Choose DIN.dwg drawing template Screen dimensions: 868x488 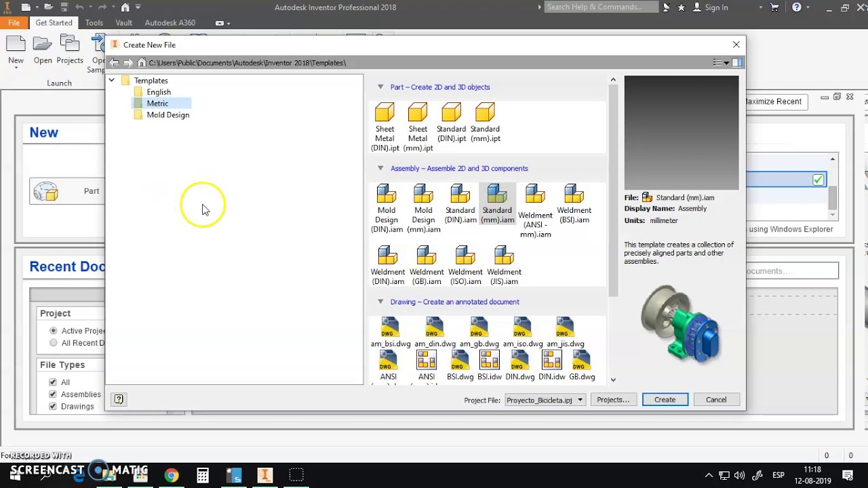(x=519, y=366)
